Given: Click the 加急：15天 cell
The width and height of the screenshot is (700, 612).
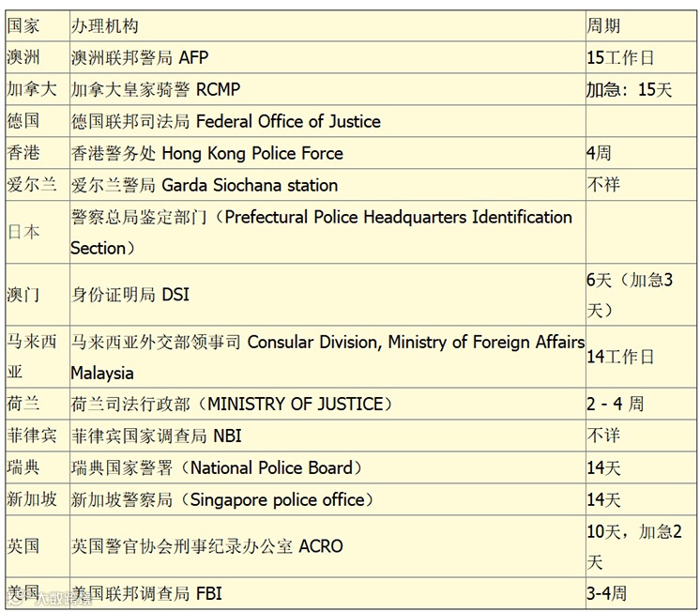Looking at the screenshot, I should [641, 89].
